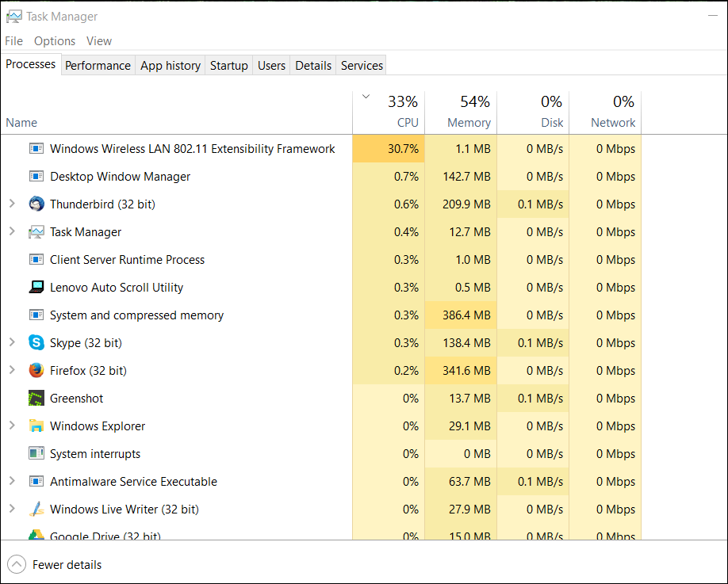Viewport: 728px width, 584px height.
Task: Go to the Users tab
Action: tap(271, 66)
